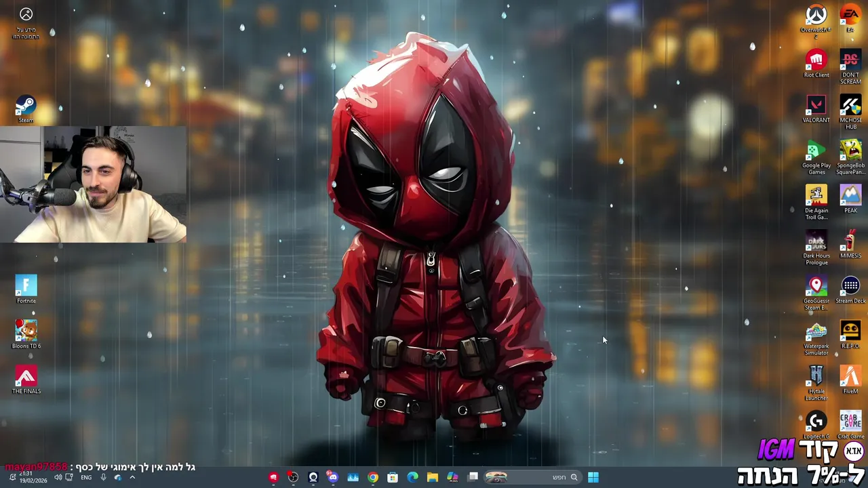868x488 pixels.
Task: Open the volume speaker tray icon
Action: 58,477
